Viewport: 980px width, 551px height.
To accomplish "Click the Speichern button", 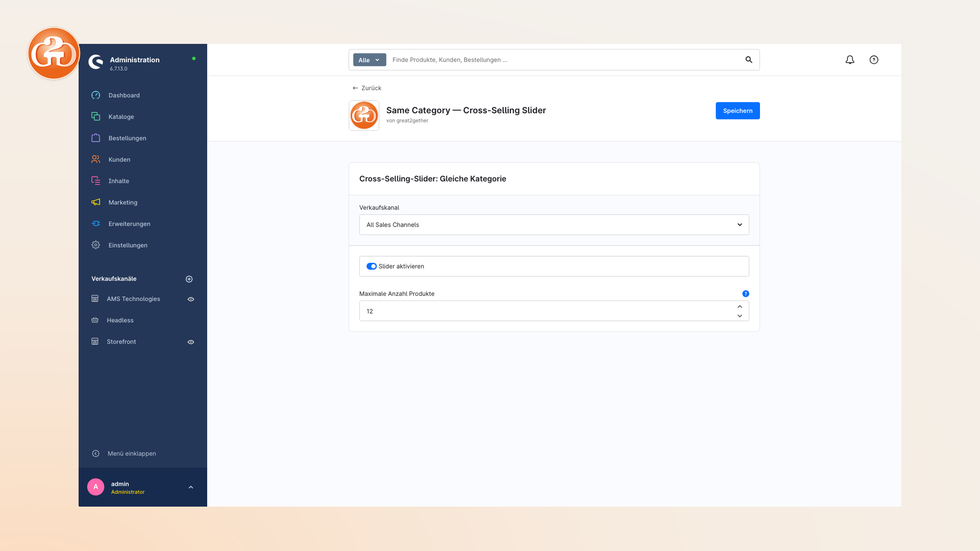I will click(x=738, y=111).
